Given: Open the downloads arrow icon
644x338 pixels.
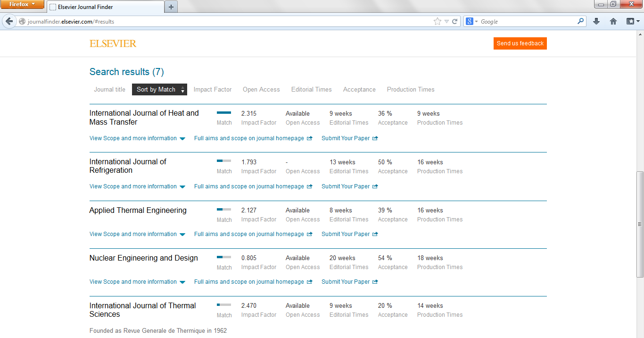Looking at the screenshot, I should pos(596,21).
